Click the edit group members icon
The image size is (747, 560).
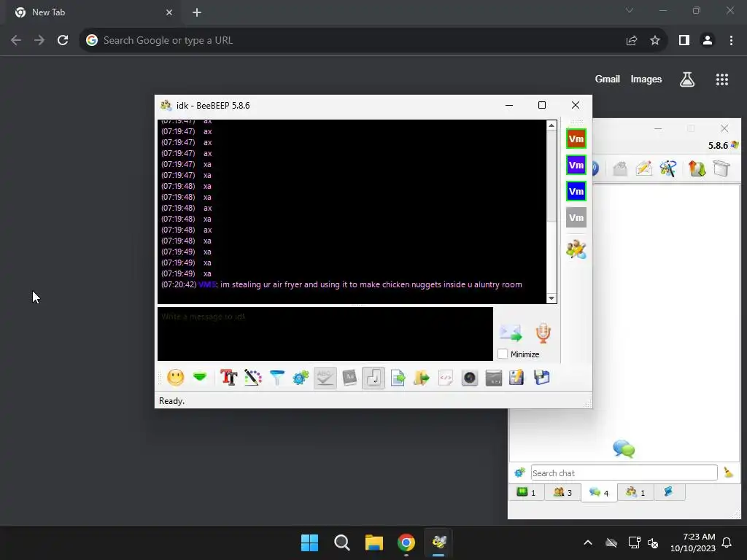coord(576,249)
